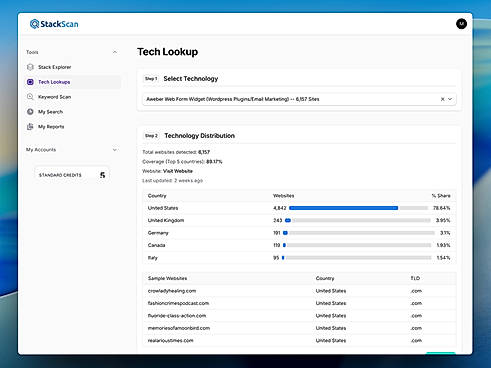Click the Step 2 badge

click(x=151, y=136)
